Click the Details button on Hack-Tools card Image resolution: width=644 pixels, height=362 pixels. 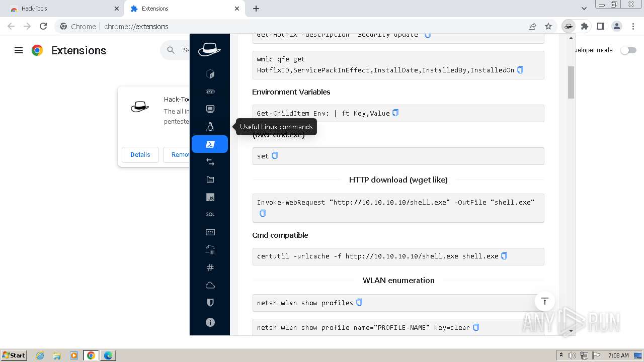click(140, 154)
